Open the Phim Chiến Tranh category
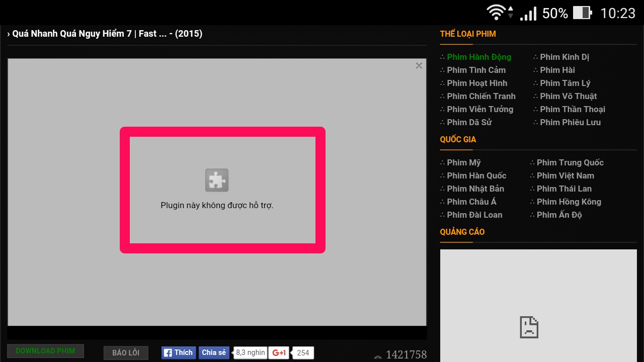This screenshot has height=362, width=644. (x=481, y=96)
